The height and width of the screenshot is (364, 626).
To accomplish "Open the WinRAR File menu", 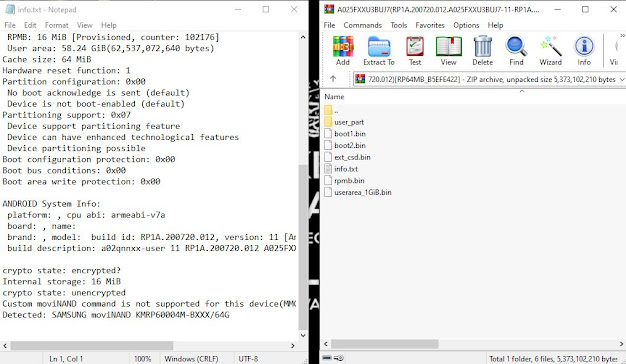I will 329,25.
